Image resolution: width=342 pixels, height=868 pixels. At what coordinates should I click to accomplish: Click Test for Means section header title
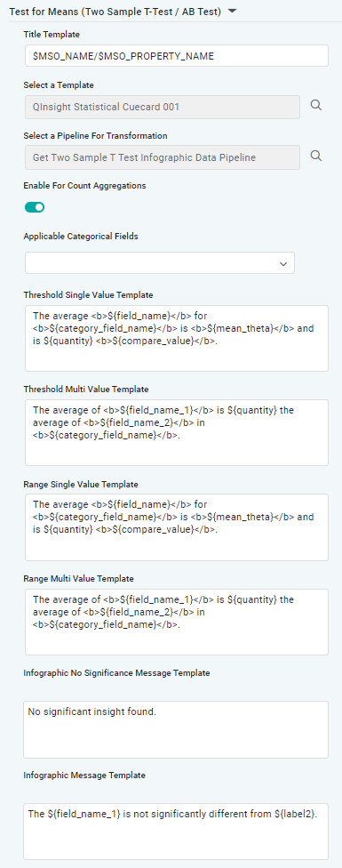click(115, 12)
